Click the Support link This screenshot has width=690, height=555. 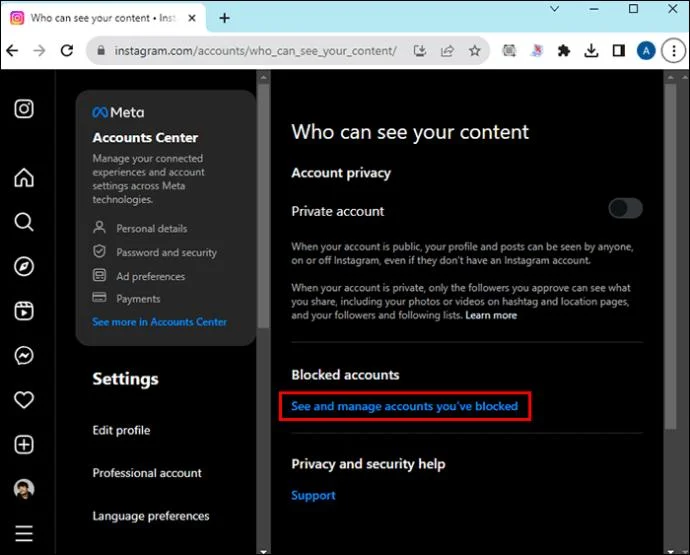pyautogui.click(x=313, y=495)
